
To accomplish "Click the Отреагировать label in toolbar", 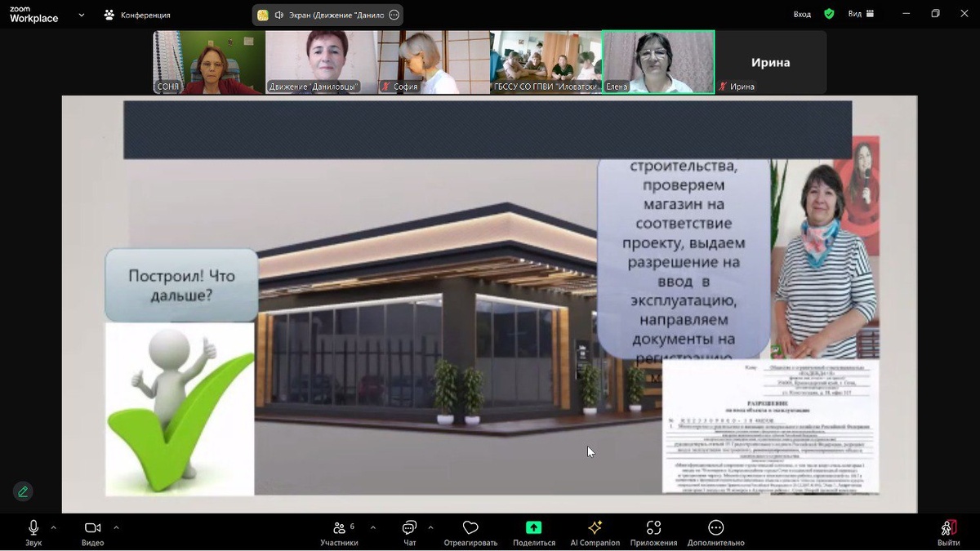I will pos(470,543).
